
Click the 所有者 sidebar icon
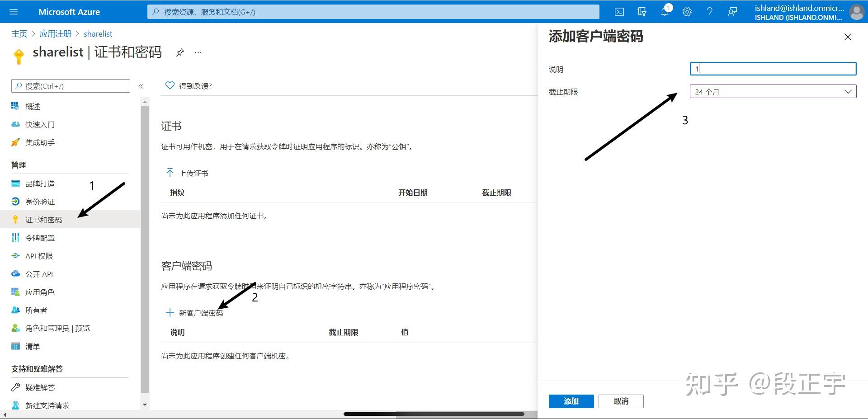click(15, 310)
